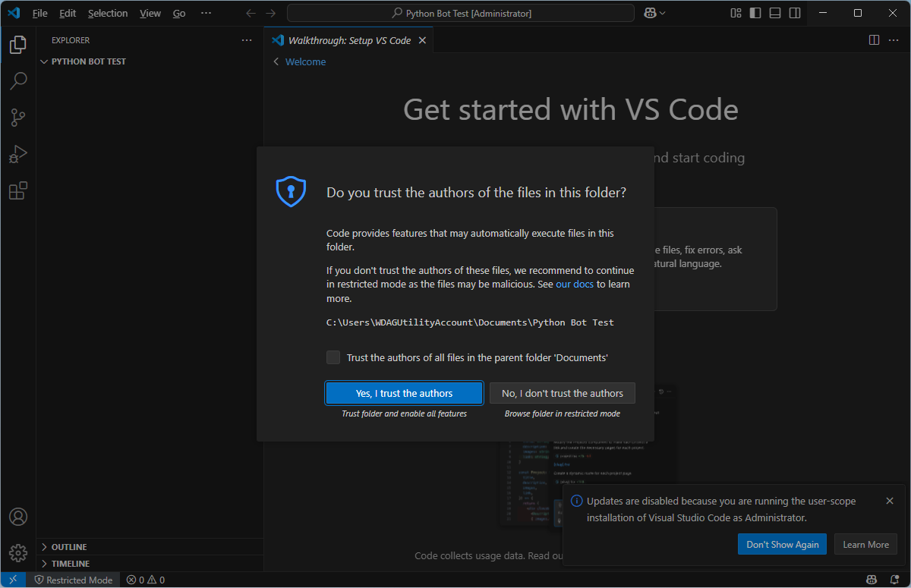Click 'Yes, I trust the authors' button
This screenshot has width=911, height=588.
[405, 393]
